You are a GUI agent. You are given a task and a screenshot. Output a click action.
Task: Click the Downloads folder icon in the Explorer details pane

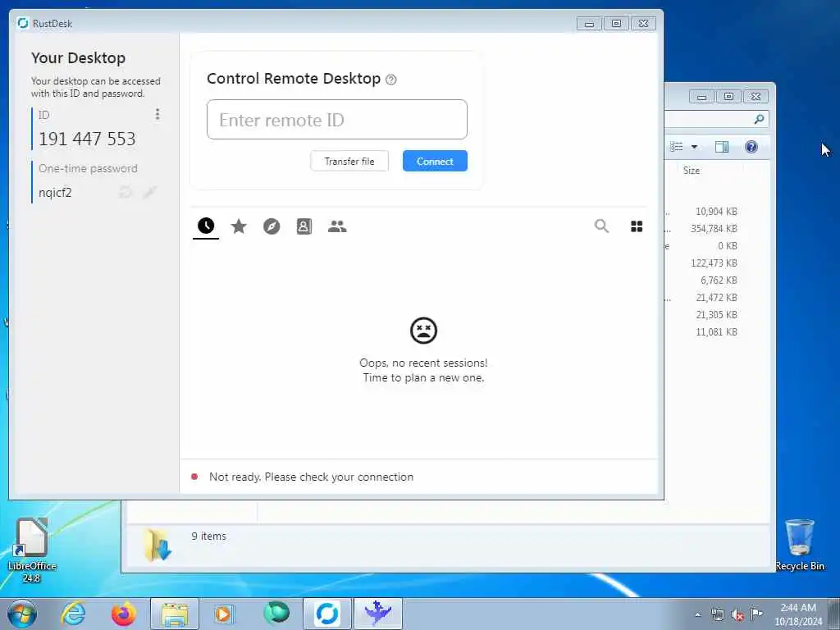tap(157, 545)
